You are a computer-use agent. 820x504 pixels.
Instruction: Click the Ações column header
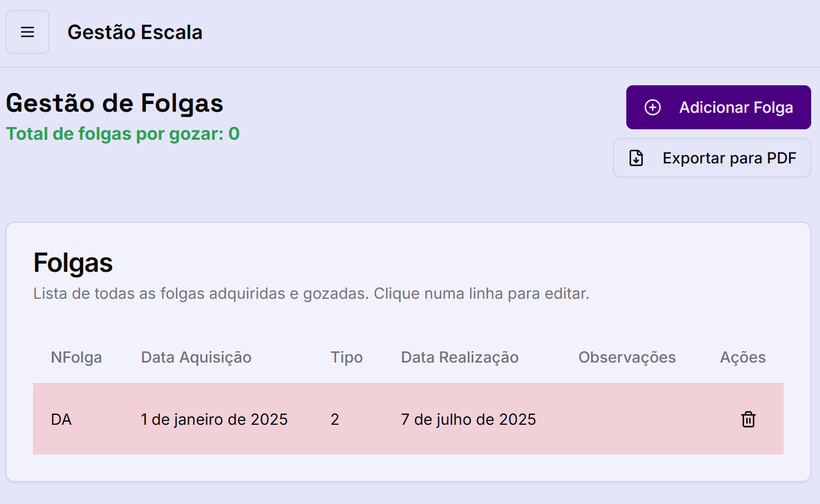[x=742, y=357]
